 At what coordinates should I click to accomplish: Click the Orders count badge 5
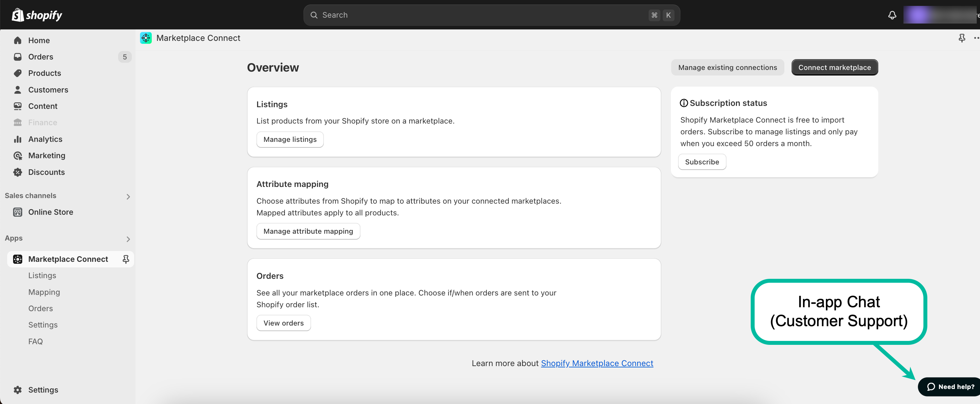coord(125,57)
